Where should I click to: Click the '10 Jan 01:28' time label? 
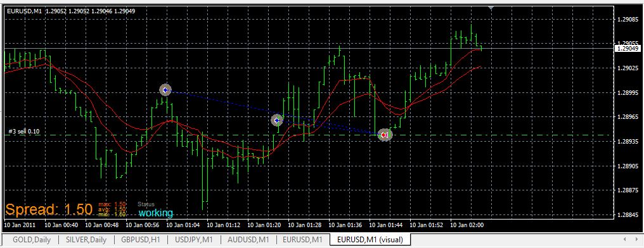tap(305, 225)
